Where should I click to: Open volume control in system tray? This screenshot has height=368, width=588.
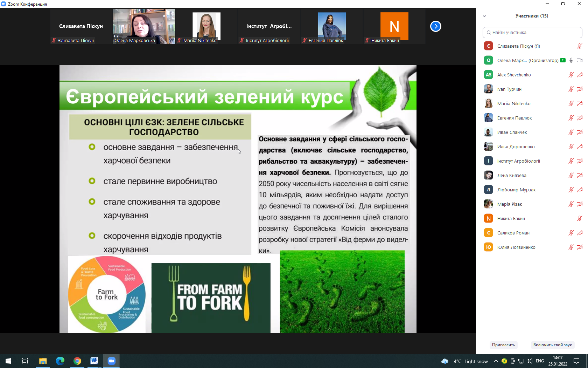(529, 361)
